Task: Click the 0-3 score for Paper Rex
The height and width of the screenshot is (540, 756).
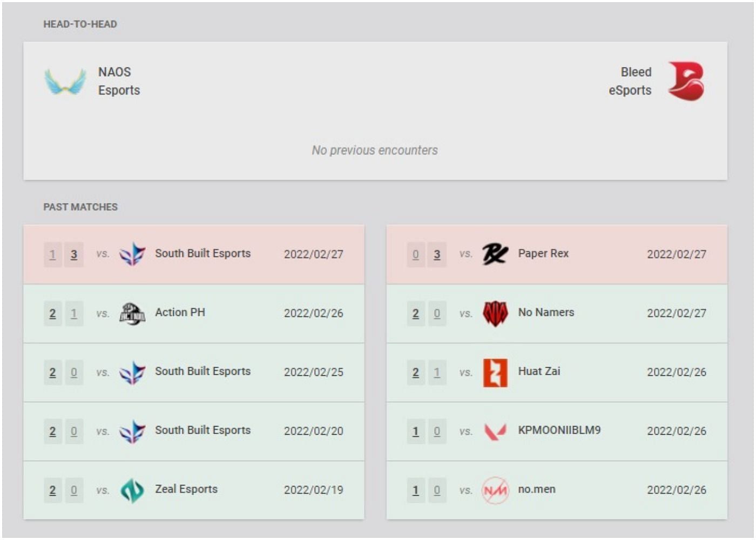Action: click(x=426, y=254)
